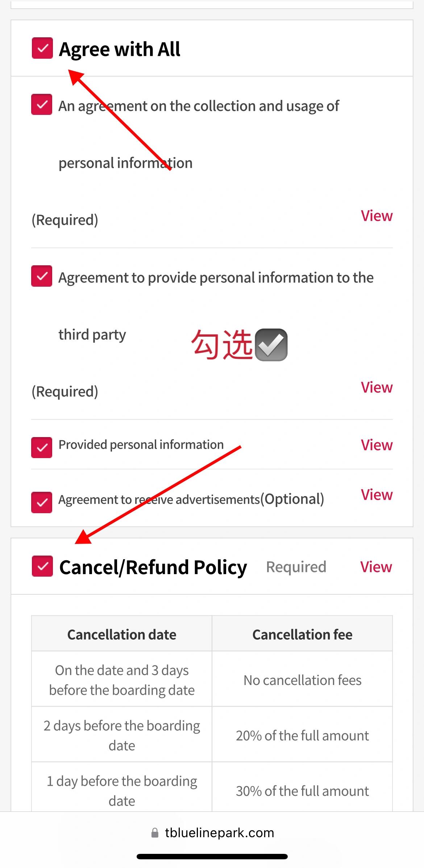
Task: Toggle collection and usage of personal information checkbox
Action: [42, 104]
